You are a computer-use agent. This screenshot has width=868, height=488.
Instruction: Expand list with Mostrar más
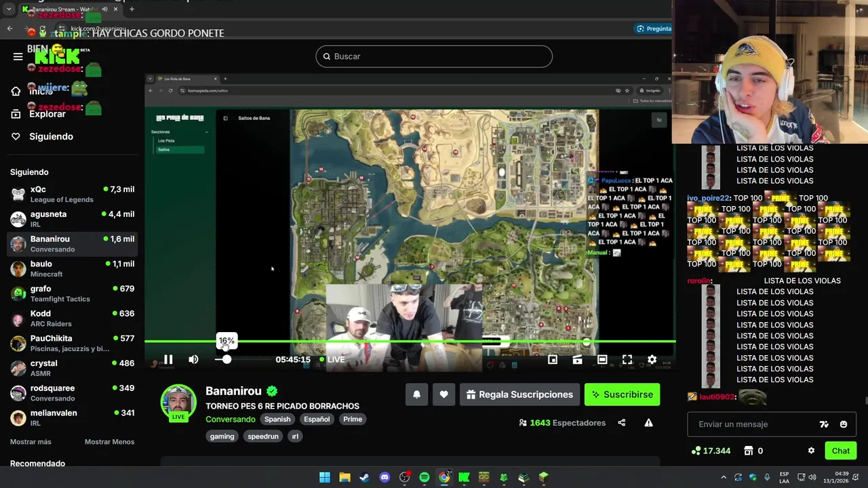tap(31, 442)
